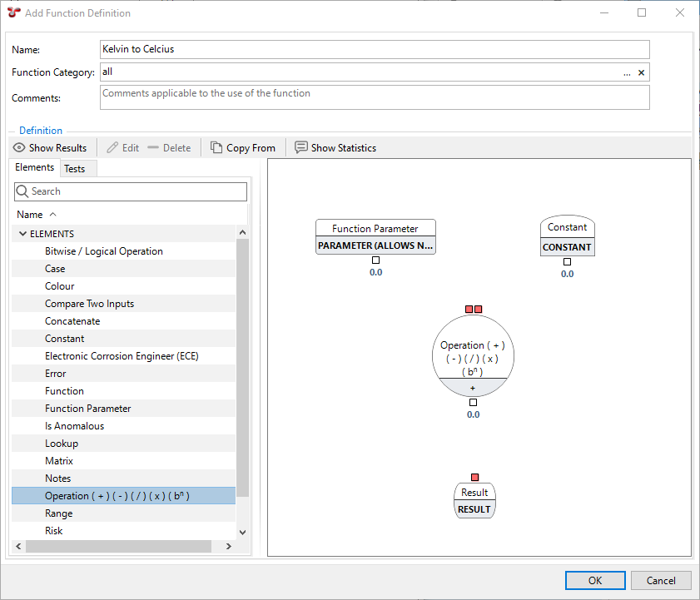Click the Operation node right red input connector
The image size is (700, 600).
coord(478,310)
